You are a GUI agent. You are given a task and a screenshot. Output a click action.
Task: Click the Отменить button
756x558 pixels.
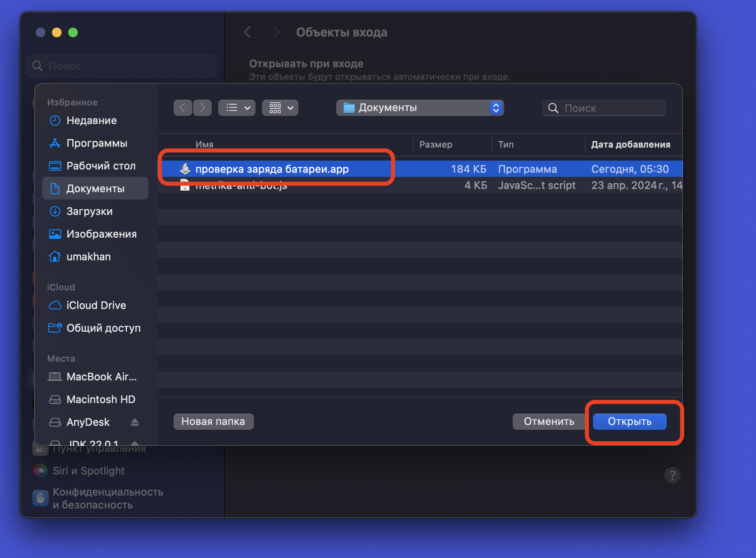point(549,421)
